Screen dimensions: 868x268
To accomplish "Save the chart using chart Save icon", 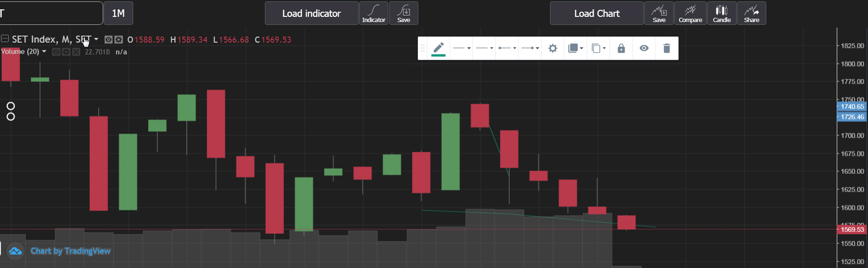I will click(x=659, y=13).
